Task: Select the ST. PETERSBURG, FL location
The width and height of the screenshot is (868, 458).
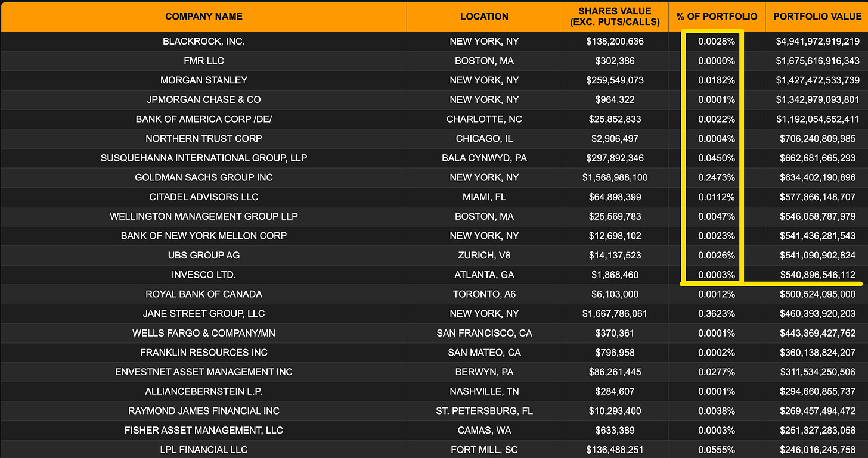Action: coord(484,411)
